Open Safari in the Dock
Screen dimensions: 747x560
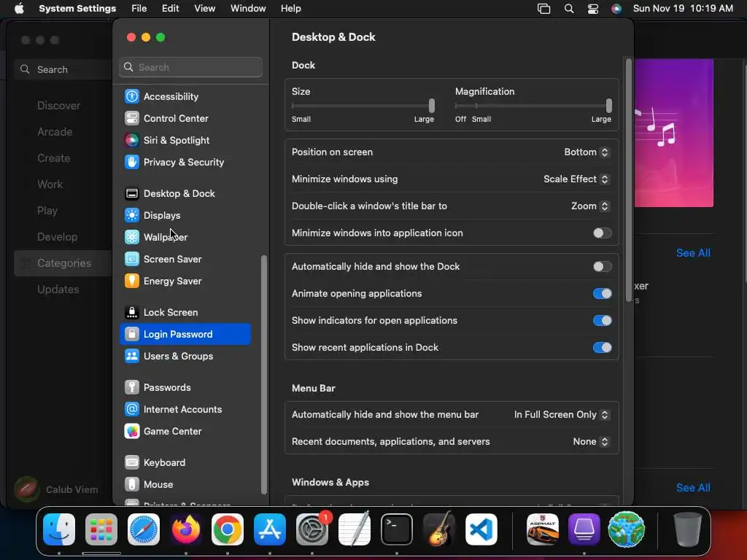pyautogui.click(x=144, y=529)
